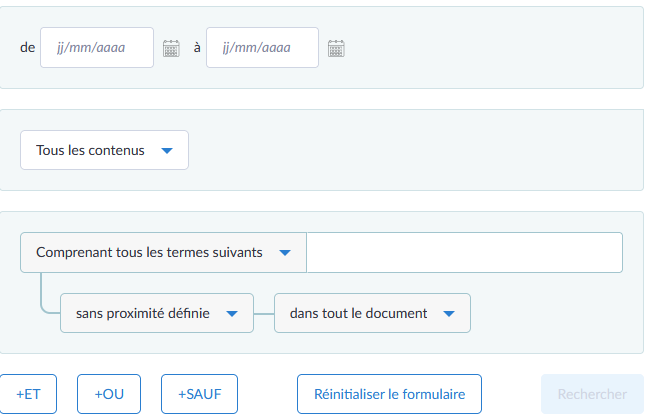Click into the search terms text box

[x=464, y=253]
